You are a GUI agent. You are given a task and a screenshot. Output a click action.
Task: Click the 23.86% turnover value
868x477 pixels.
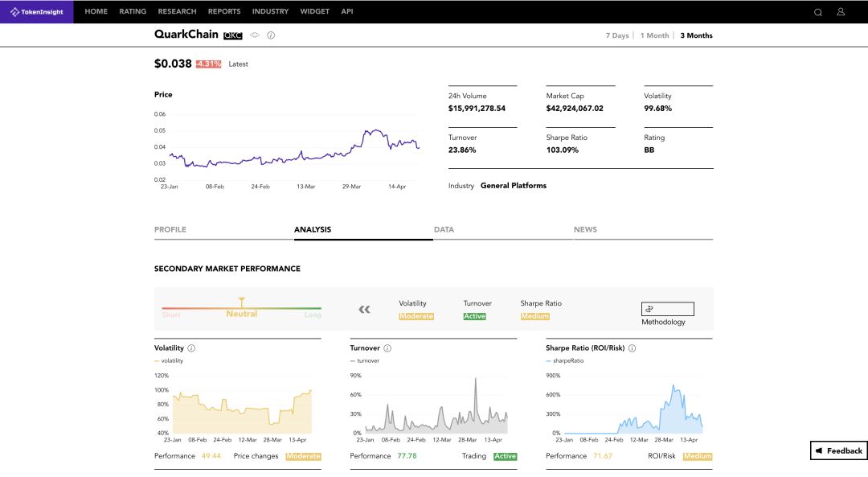tap(461, 150)
